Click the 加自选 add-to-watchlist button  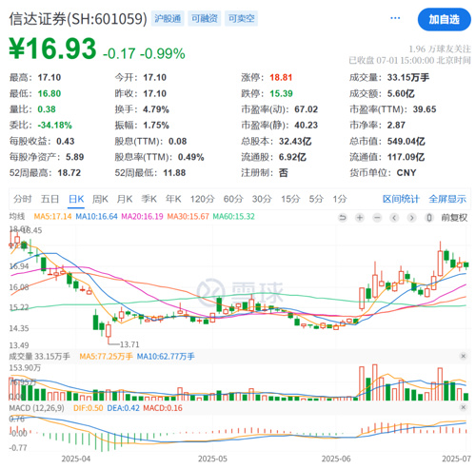[x=445, y=19]
